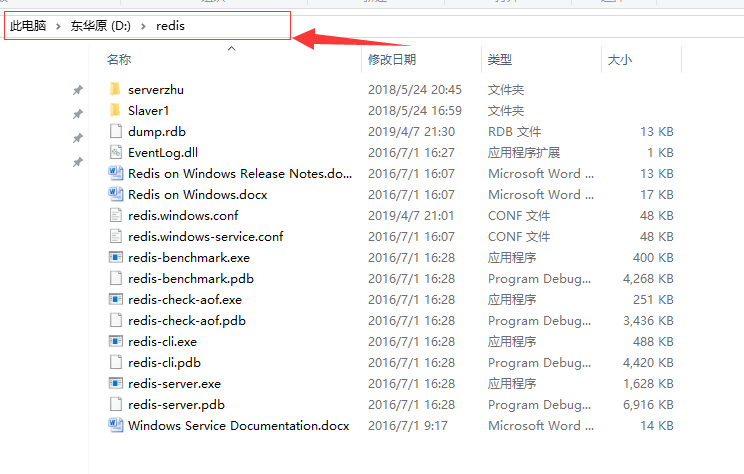This screenshot has width=744, height=474.
Task: Click the 6,916 KB size value
Action: click(648, 404)
